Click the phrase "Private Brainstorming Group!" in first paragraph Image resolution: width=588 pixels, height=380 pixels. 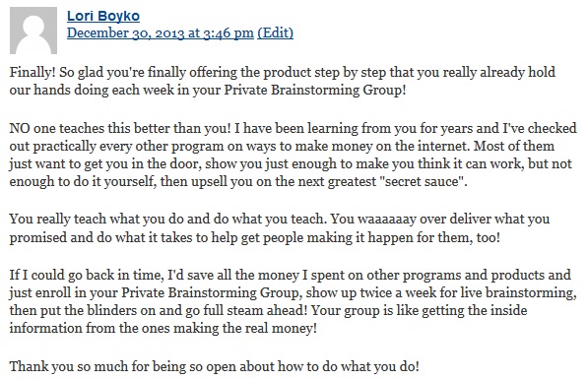[315, 90]
